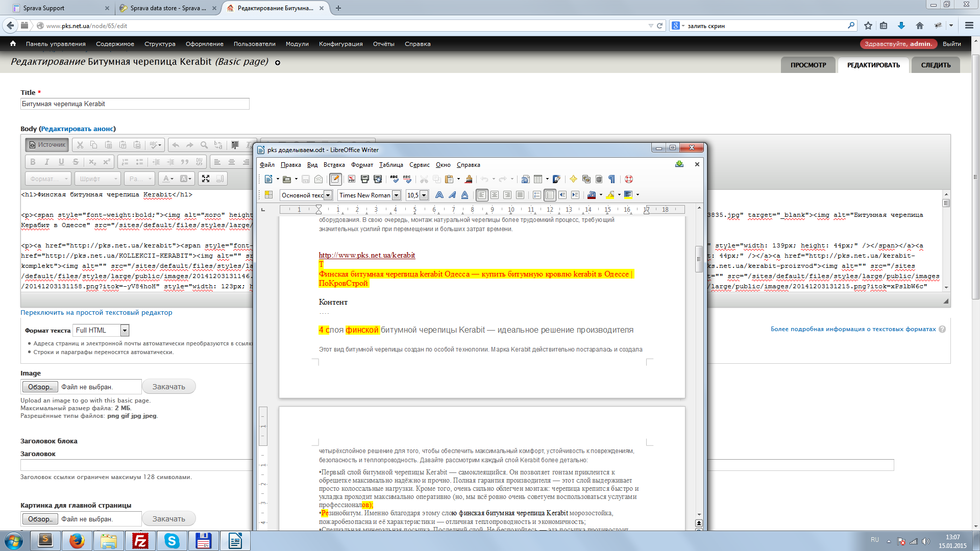Toggle Edit File mode in Writer toolbar

(x=335, y=179)
